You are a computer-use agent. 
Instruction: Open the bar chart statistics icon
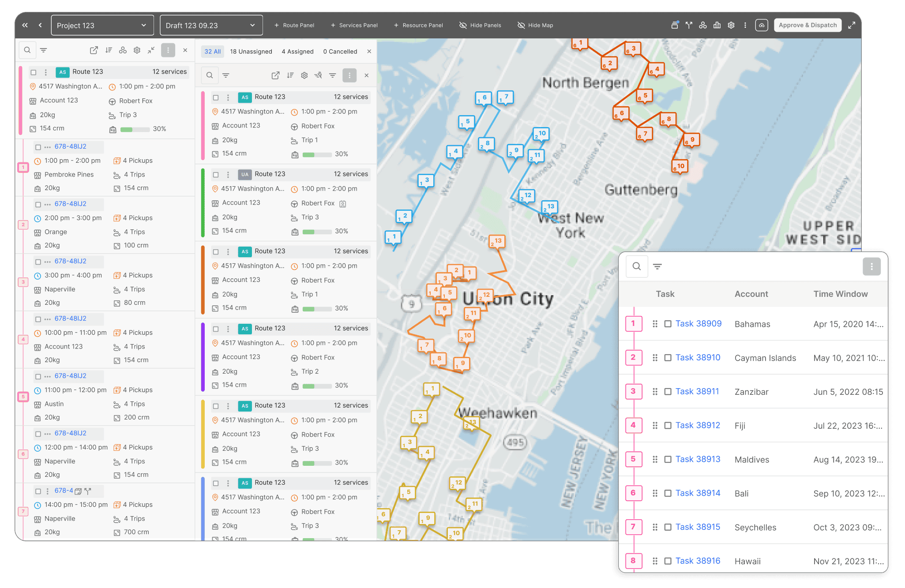click(717, 25)
